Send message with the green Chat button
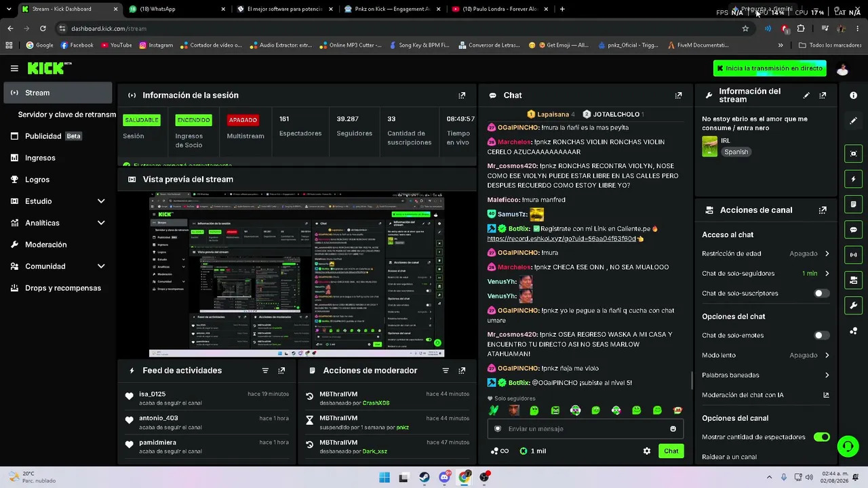868x488 pixels. click(x=671, y=451)
